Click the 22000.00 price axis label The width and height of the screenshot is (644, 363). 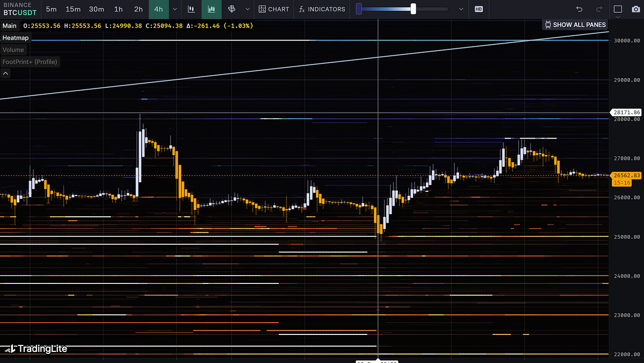[x=627, y=354]
